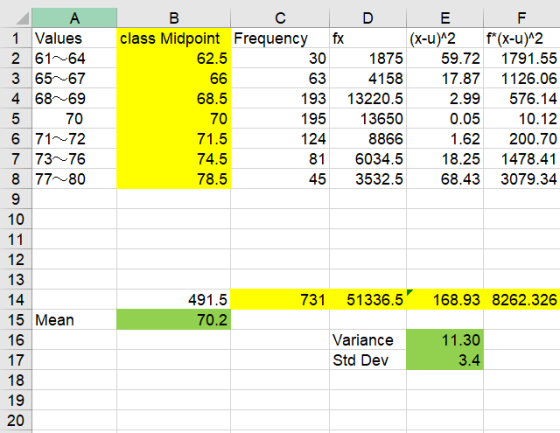Click squared deviation cell 17.87
This screenshot has width=560, height=433.
click(x=445, y=78)
